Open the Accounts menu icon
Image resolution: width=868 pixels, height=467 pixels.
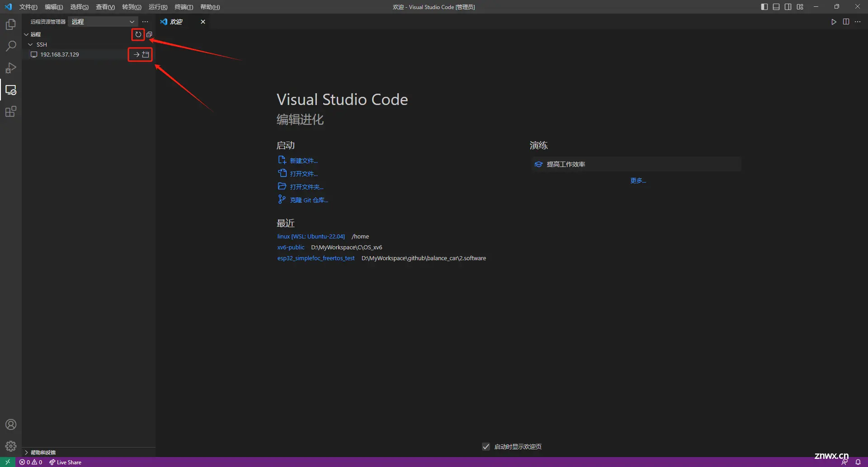pyautogui.click(x=11, y=424)
